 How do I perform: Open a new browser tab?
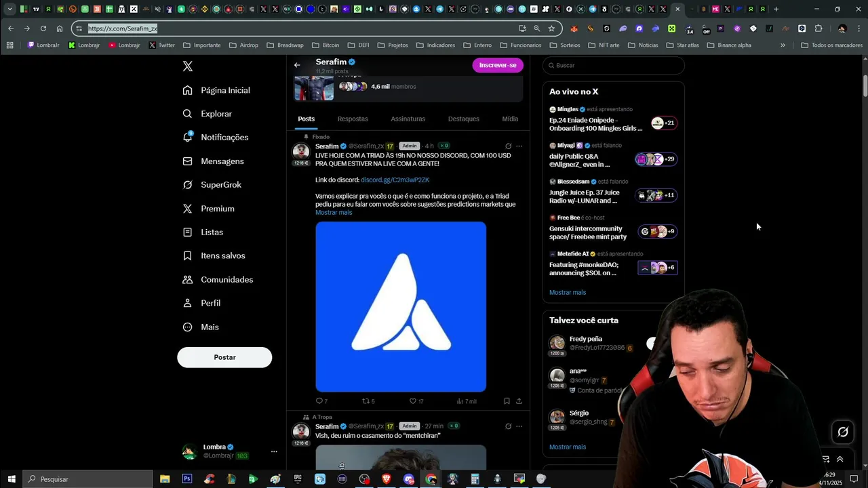click(x=776, y=9)
